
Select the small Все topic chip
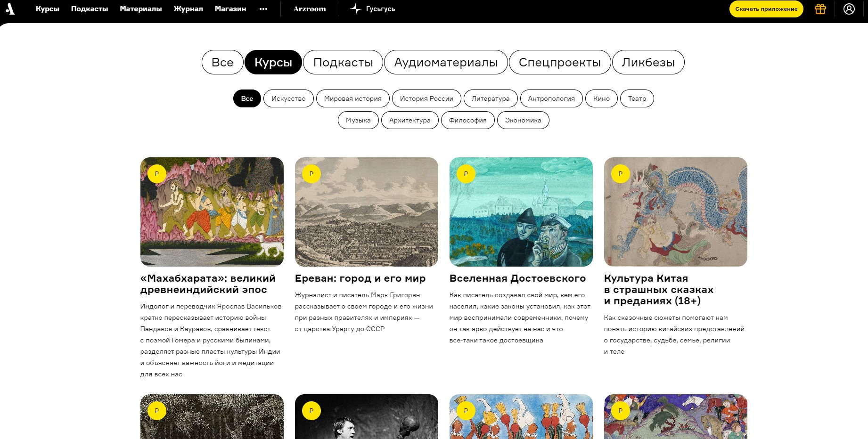click(x=247, y=98)
